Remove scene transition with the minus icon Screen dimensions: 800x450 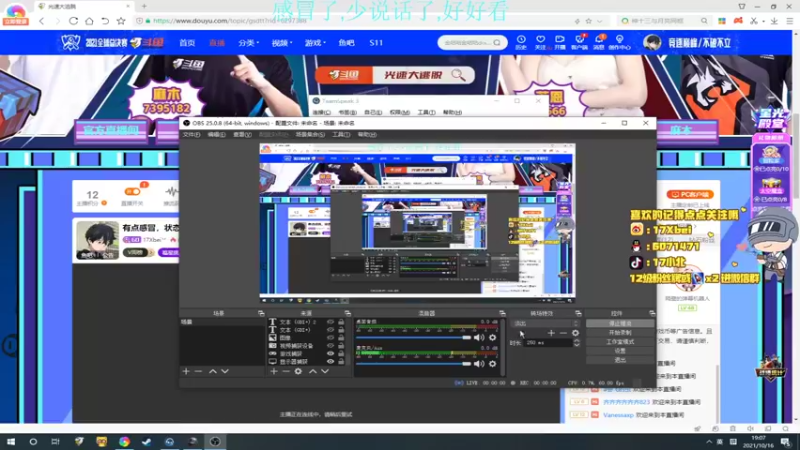563,333
